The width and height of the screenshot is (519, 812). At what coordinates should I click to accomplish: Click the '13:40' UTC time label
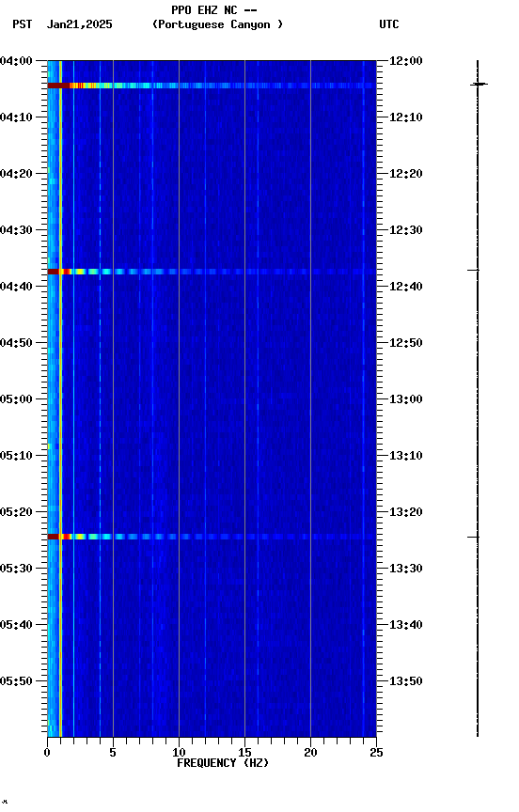pyautogui.click(x=406, y=626)
